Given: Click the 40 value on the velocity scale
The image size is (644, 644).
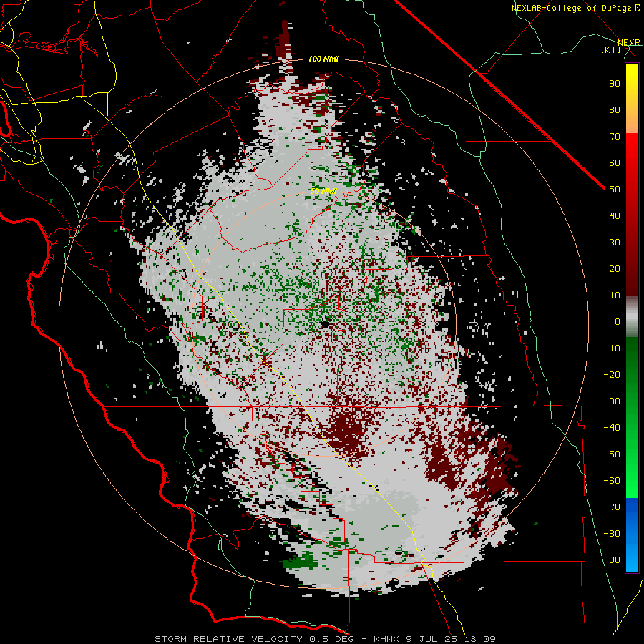Looking at the screenshot, I should [615, 216].
